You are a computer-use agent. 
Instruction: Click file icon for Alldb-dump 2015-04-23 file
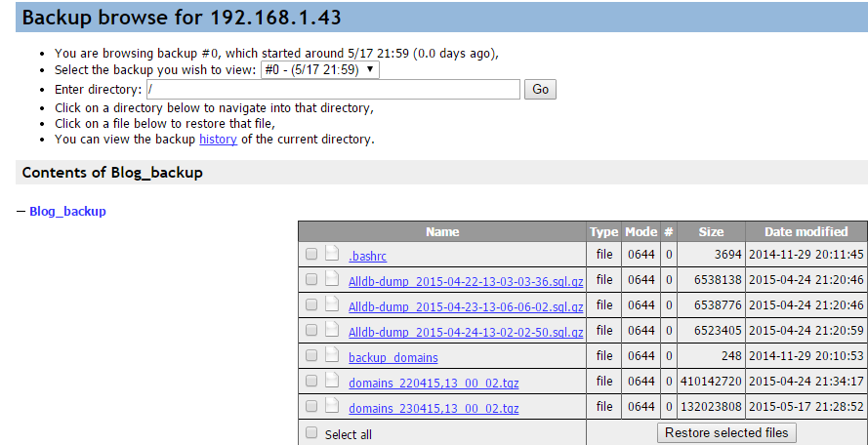pyautogui.click(x=332, y=304)
